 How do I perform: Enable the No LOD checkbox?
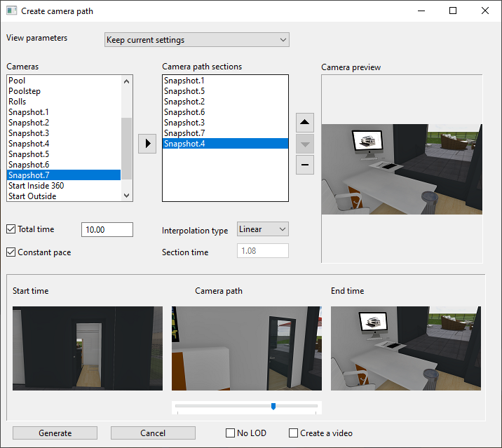click(x=230, y=433)
